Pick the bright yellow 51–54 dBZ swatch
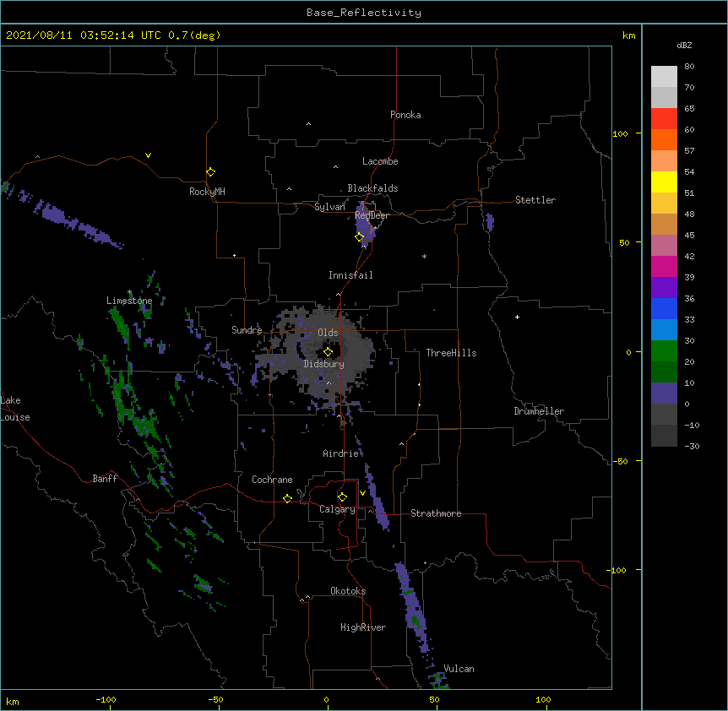Screen dimensions: 728x711 coord(664,182)
